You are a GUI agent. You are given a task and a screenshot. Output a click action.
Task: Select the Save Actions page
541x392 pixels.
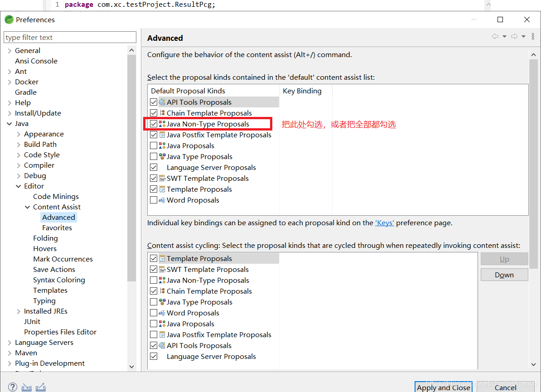(x=54, y=270)
